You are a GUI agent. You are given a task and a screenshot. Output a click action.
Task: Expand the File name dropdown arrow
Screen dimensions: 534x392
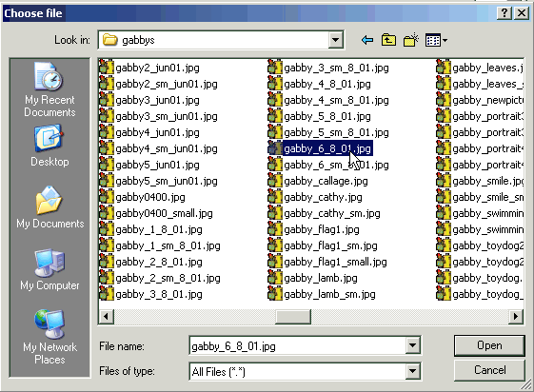pos(412,345)
